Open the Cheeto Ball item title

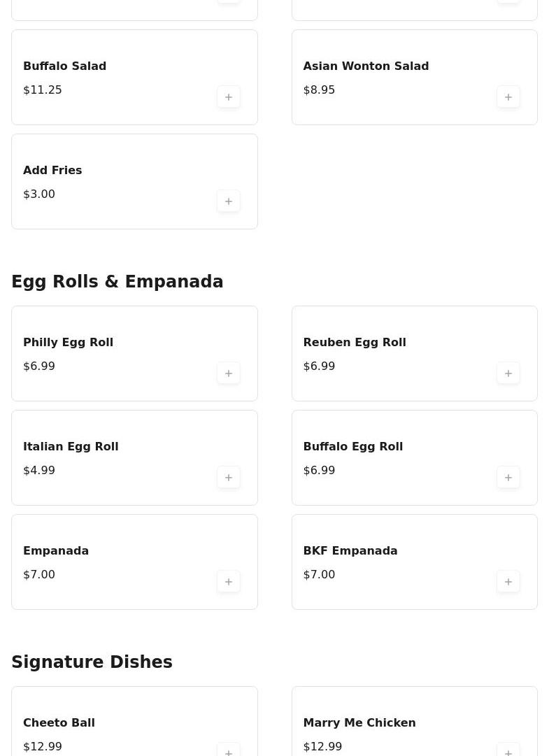[x=59, y=723]
